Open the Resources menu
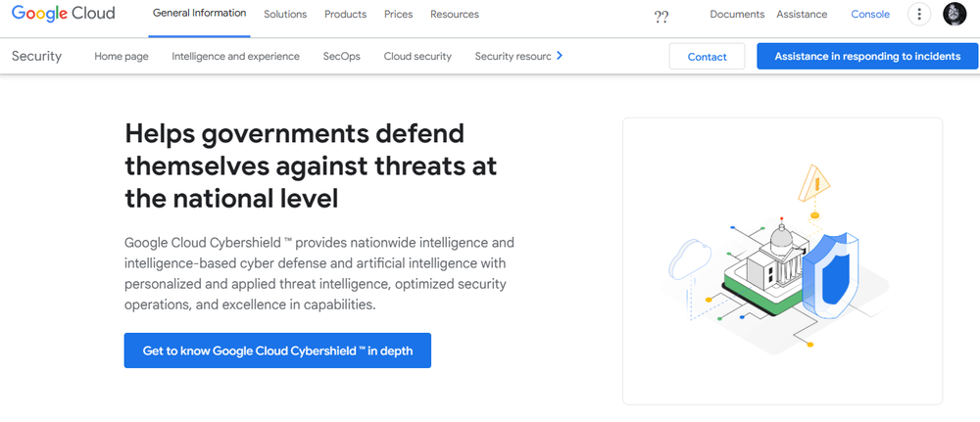Screen dimensions: 980x422 [x=455, y=15]
